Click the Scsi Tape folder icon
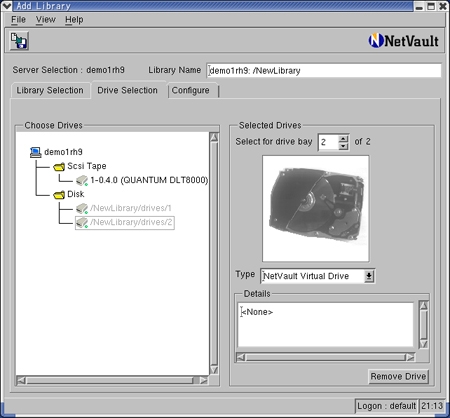The width and height of the screenshot is (450, 418). pyautogui.click(x=59, y=166)
